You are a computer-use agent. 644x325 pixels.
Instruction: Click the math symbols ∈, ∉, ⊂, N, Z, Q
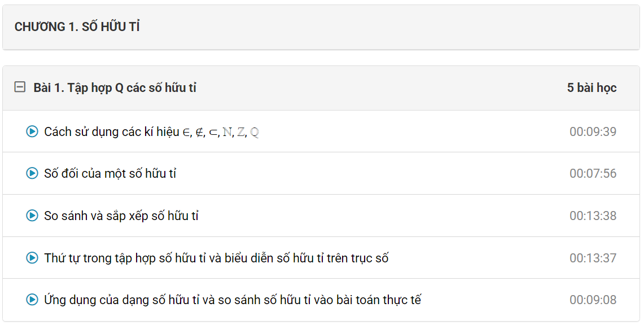(x=221, y=132)
